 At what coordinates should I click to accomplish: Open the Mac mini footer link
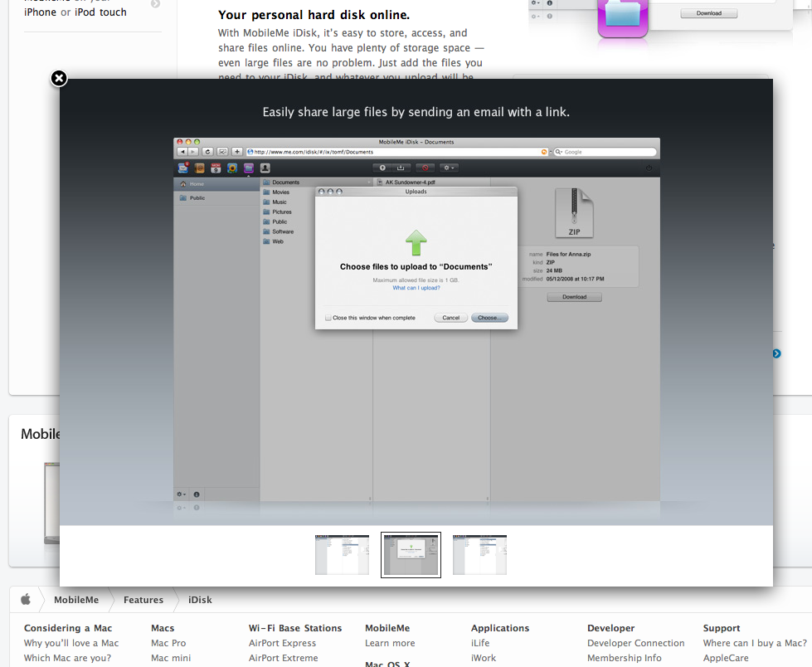tap(171, 658)
